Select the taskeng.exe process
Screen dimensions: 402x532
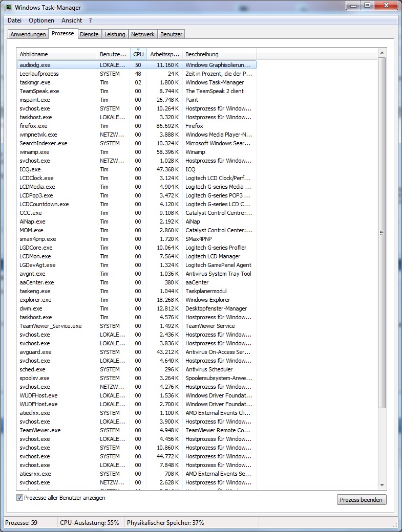coord(137,291)
